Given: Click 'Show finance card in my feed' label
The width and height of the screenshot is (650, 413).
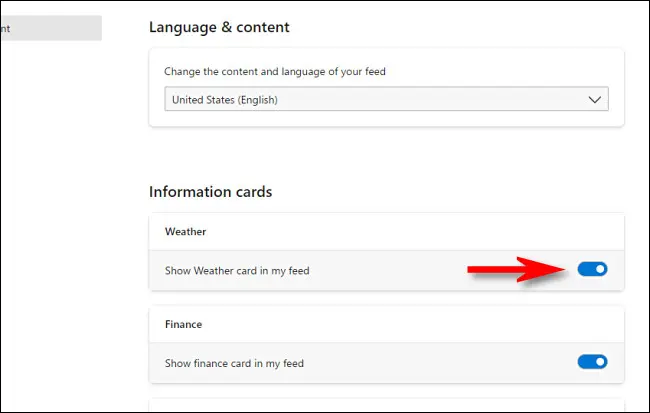Looking at the screenshot, I should 234,363.
